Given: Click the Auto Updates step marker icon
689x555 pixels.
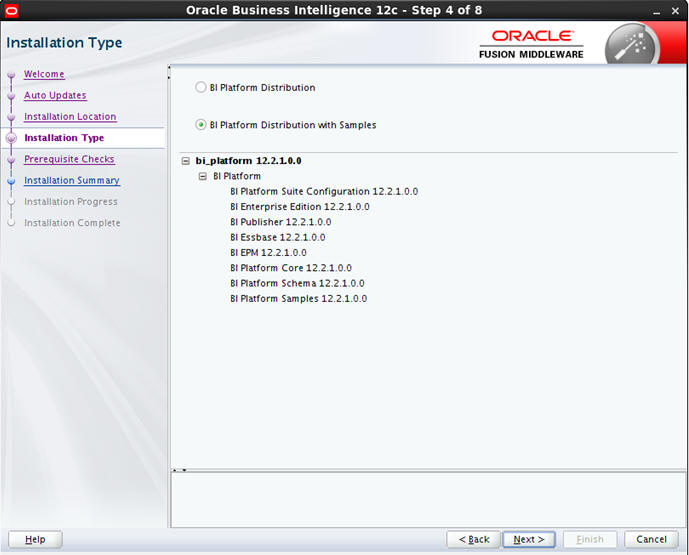Looking at the screenshot, I should click(x=11, y=96).
